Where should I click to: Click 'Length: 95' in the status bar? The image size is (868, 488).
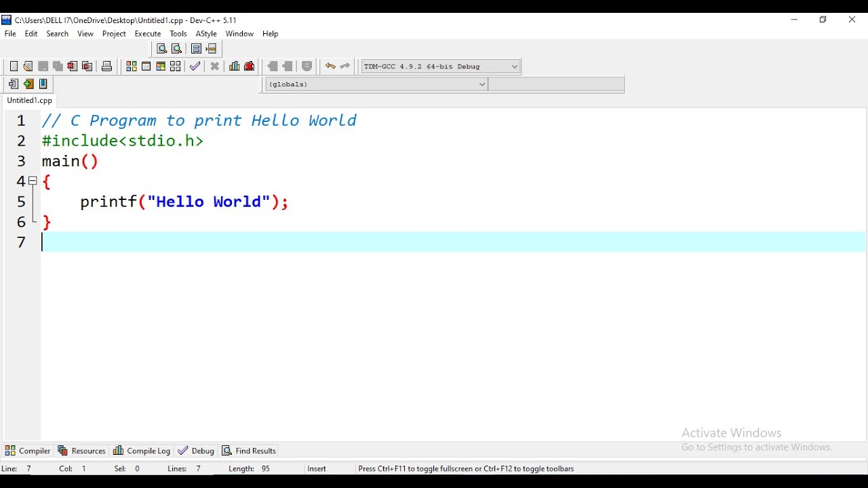coord(250,469)
